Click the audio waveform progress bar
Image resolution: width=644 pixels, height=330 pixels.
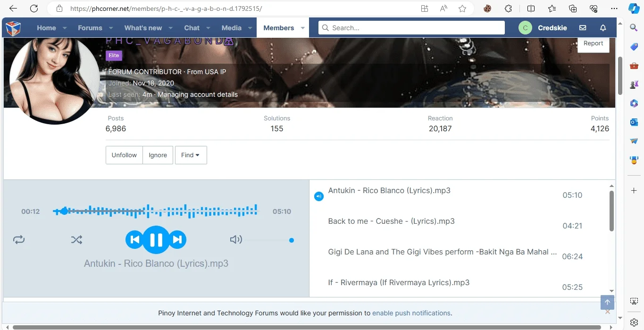click(155, 211)
